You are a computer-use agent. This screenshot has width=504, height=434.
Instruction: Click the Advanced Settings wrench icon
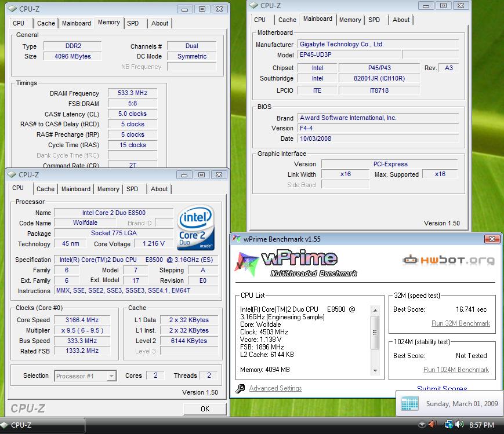click(x=240, y=388)
